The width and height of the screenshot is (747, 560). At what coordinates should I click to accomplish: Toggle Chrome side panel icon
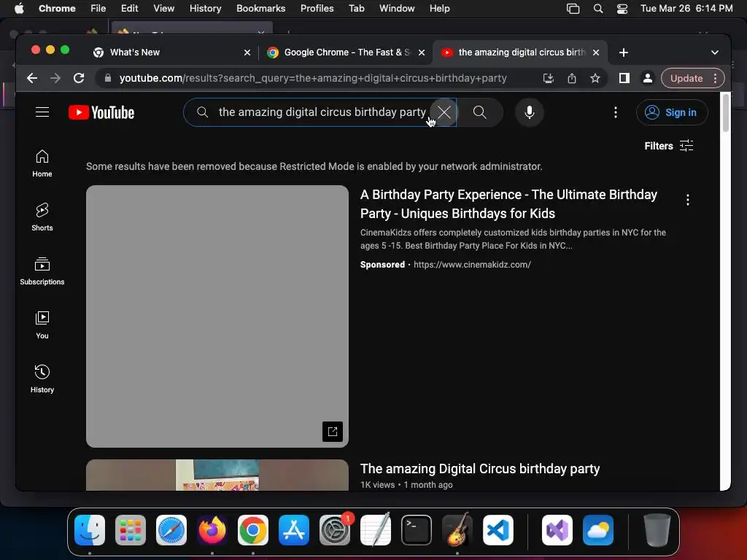624,78
